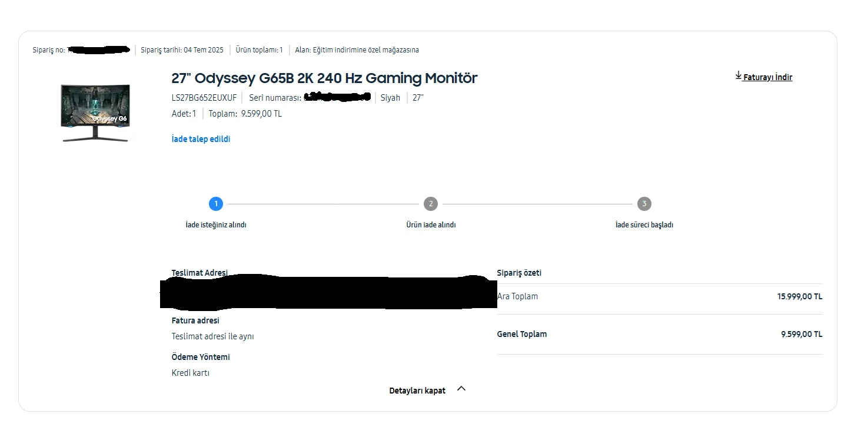Viewport: 868px width, 443px height.
Task: Click the Ürün iade alındı step label
Action: click(431, 225)
